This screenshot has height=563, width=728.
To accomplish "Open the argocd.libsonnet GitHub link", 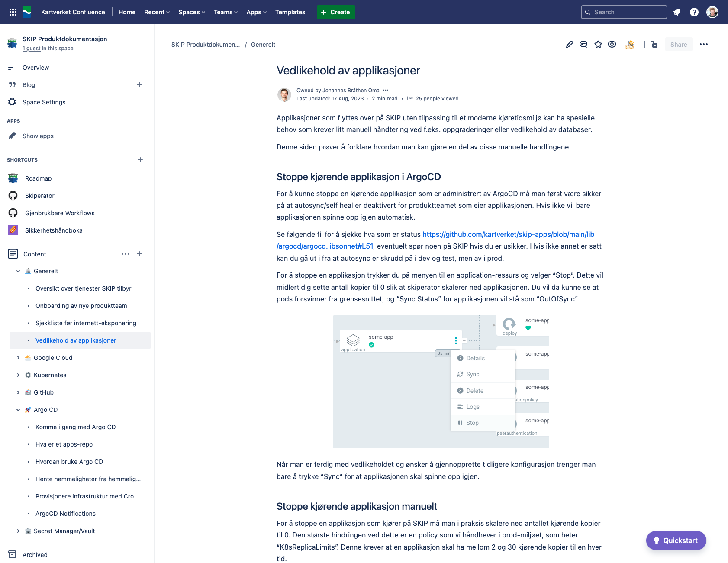I will pos(435,240).
